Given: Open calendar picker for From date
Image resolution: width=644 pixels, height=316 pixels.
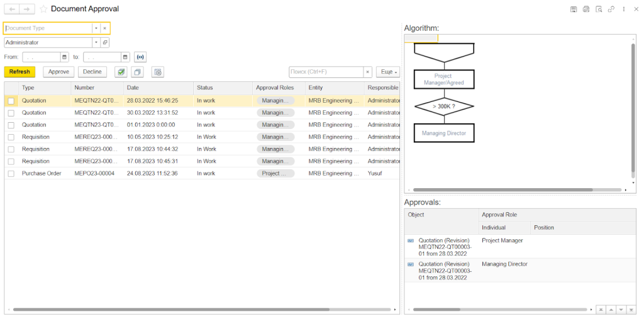Looking at the screenshot, I should 64,57.
